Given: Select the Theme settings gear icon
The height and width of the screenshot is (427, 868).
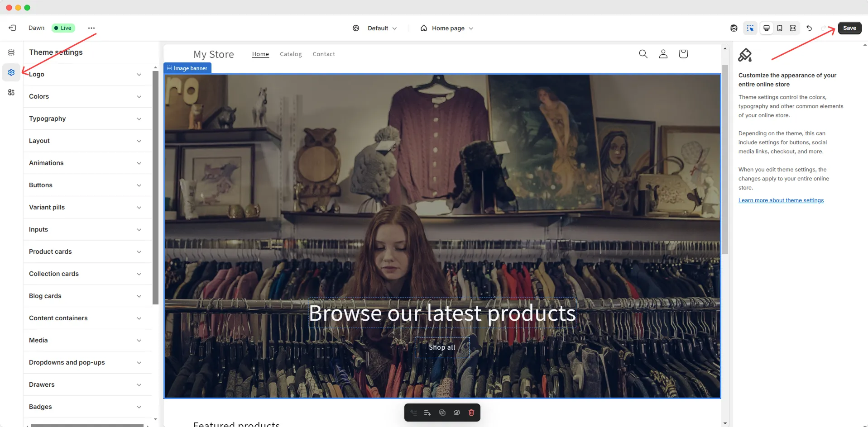Looking at the screenshot, I should [x=11, y=72].
